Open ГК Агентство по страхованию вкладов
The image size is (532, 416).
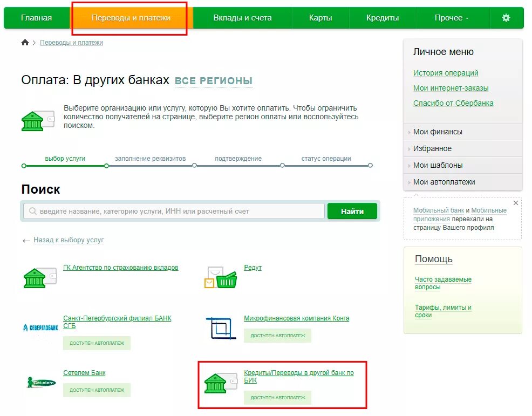tap(121, 268)
